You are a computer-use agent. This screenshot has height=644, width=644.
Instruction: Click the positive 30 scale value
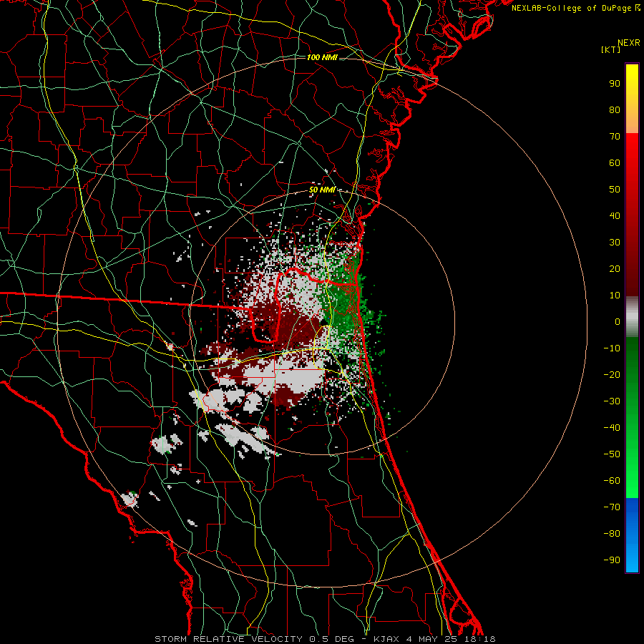click(x=615, y=243)
